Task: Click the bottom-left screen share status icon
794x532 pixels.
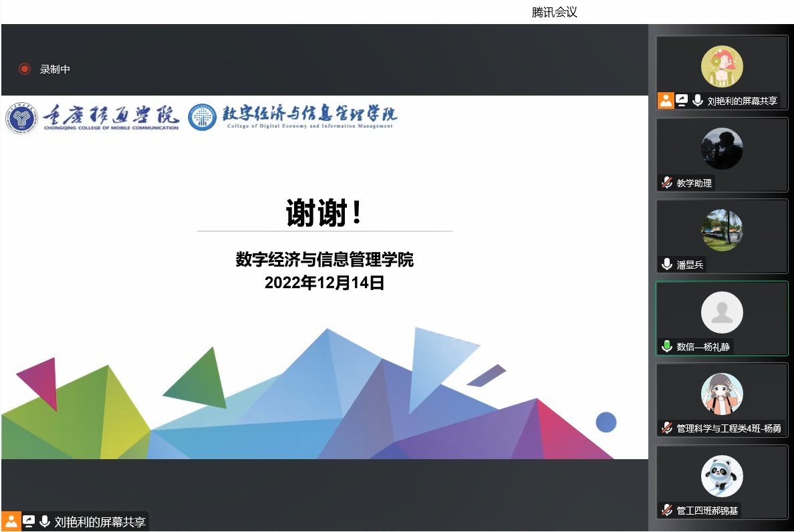Action: click(29, 521)
